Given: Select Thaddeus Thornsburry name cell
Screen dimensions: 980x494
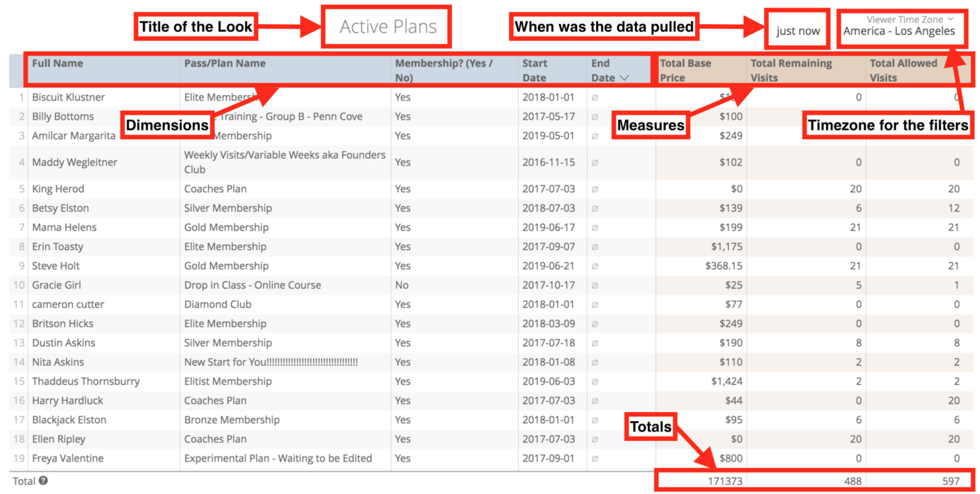Looking at the screenshot, I should click(x=86, y=381).
